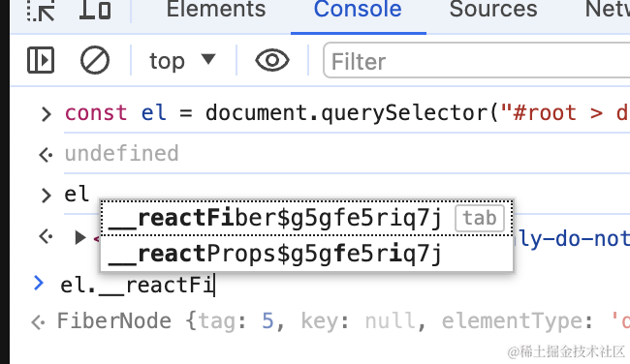Toggle the device toolbar icon

tap(95, 10)
